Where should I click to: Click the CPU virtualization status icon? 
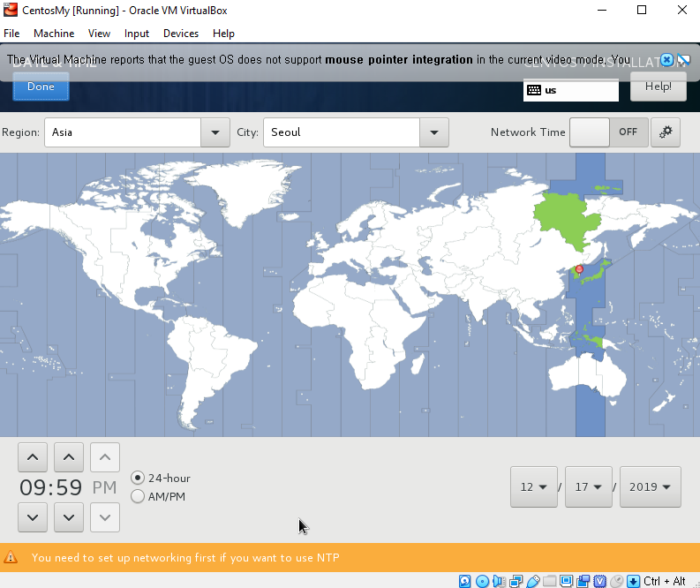point(600,581)
